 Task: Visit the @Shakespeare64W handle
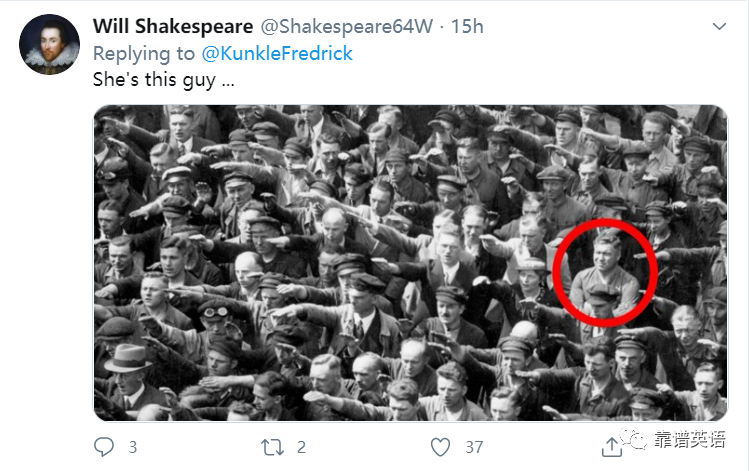pyautogui.click(x=347, y=26)
